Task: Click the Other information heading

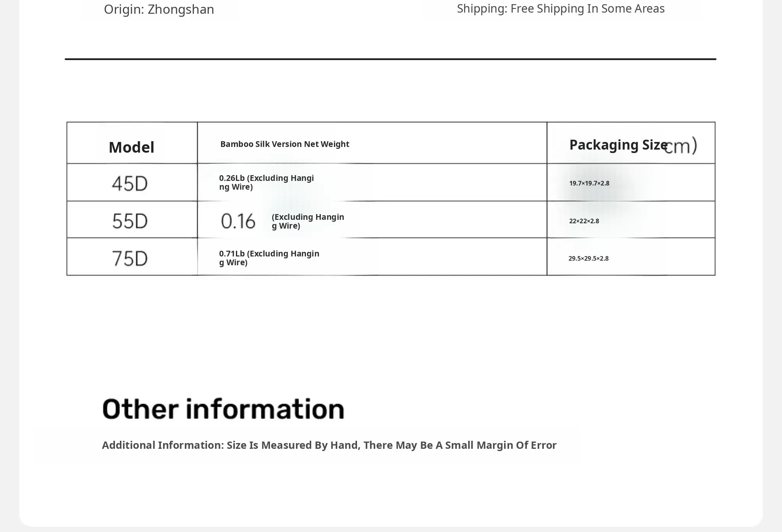Action: click(x=223, y=409)
